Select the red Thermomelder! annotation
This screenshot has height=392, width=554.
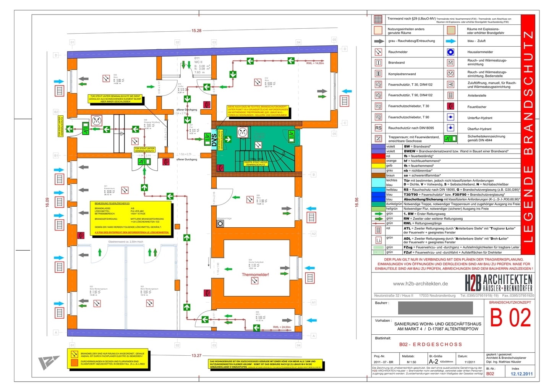[x=255, y=274]
